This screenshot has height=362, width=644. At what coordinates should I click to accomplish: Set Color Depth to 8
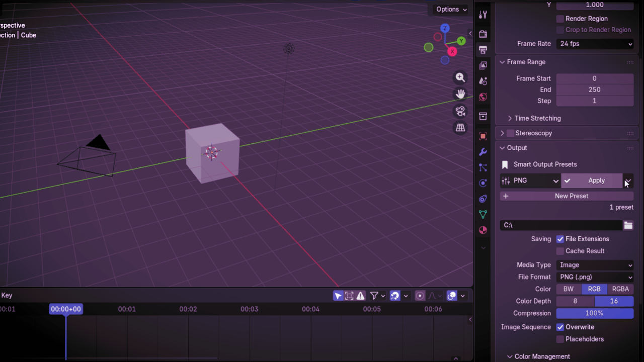pos(575,301)
